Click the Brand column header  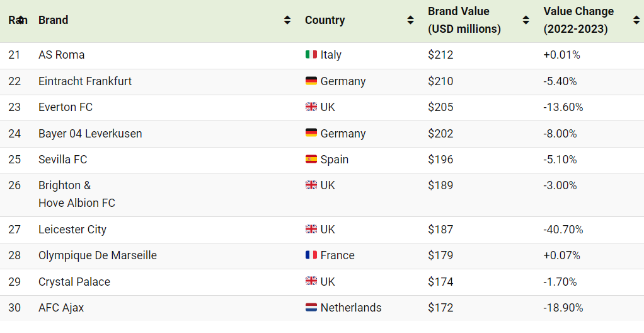tap(53, 20)
